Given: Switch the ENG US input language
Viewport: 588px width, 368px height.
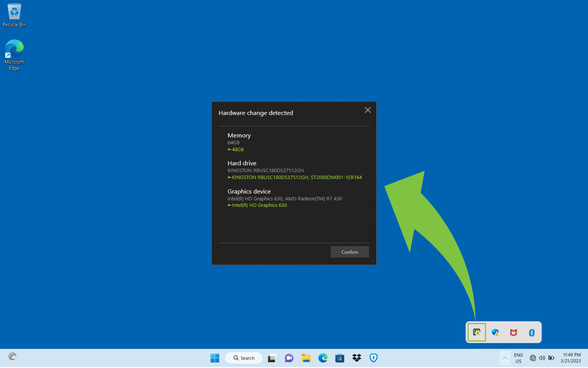Looking at the screenshot, I should (518, 358).
